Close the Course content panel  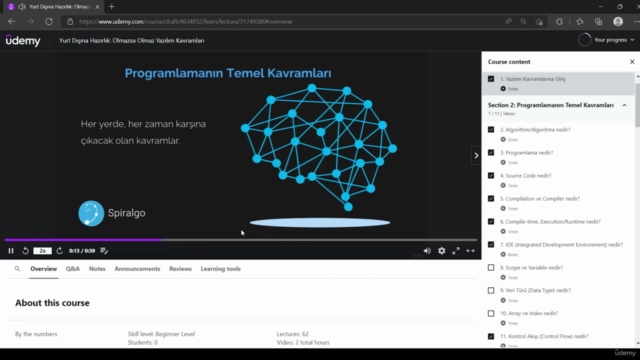coord(632,62)
